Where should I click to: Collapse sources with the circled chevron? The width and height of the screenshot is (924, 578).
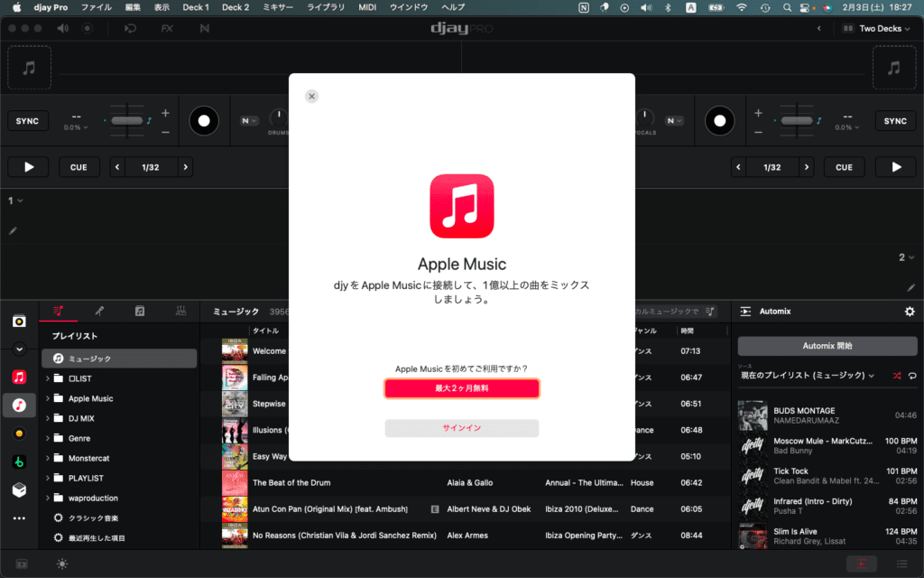click(x=20, y=350)
